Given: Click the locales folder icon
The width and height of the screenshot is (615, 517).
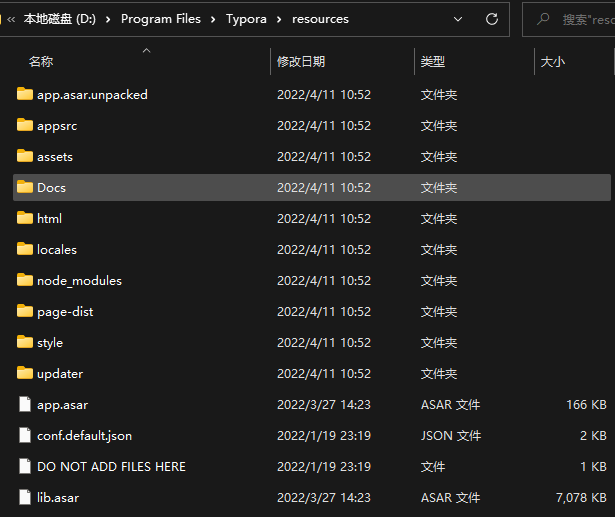Looking at the screenshot, I should pos(25,249).
